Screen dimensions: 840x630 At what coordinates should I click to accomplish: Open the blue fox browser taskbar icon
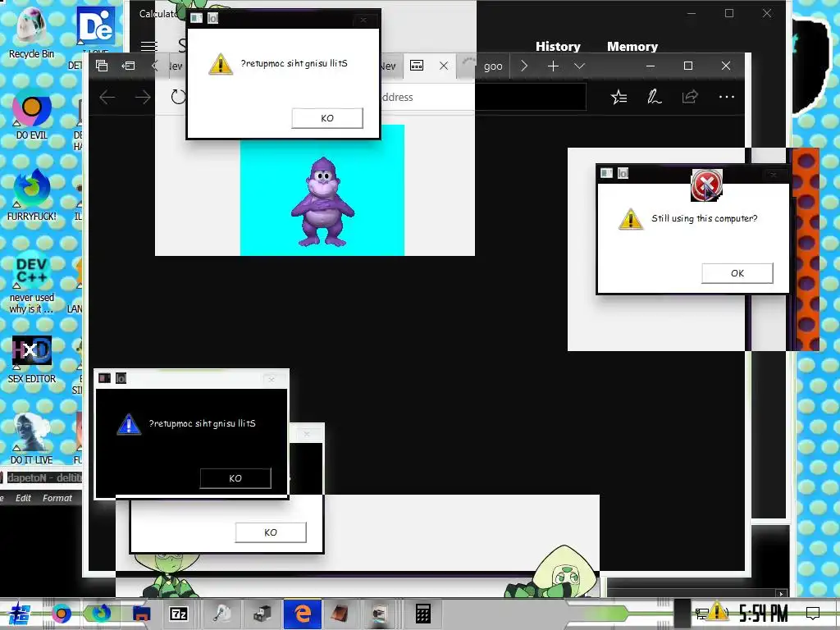100,613
